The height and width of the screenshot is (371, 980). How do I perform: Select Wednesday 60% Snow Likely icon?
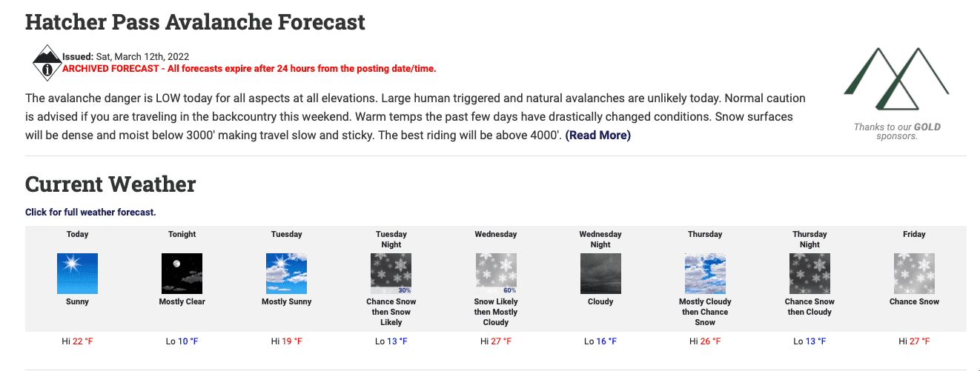(496, 273)
